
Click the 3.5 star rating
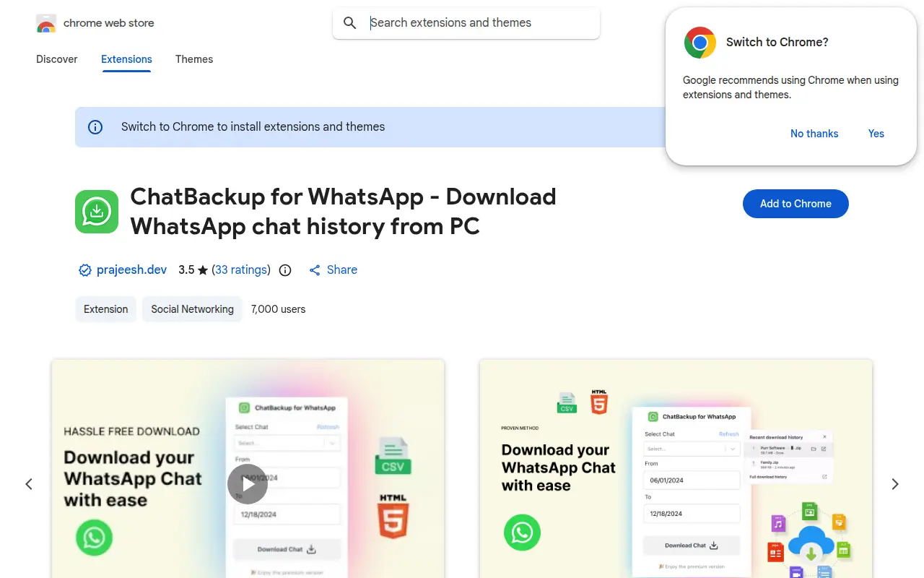tap(193, 269)
